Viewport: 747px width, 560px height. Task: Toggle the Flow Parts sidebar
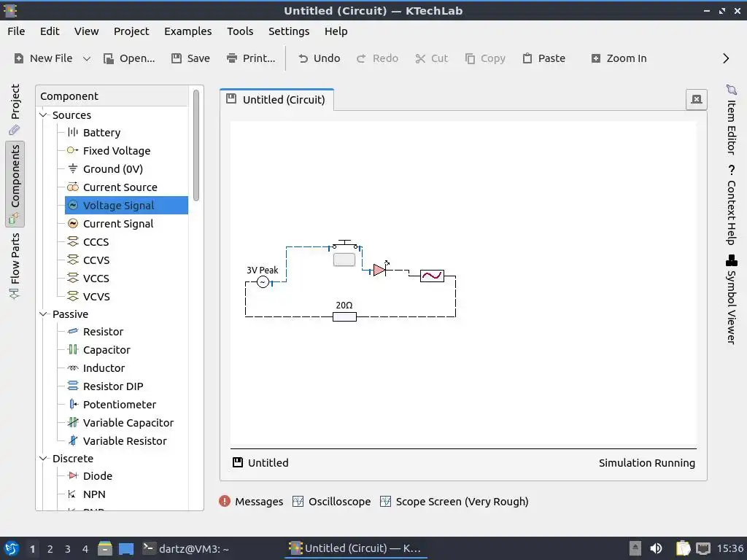click(x=15, y=265)
